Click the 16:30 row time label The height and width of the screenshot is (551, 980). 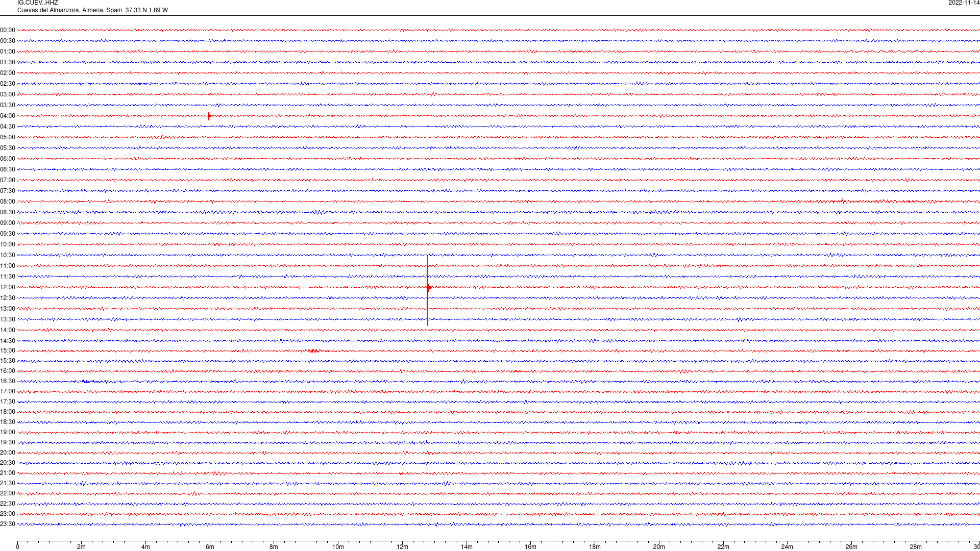click(8, 381)
